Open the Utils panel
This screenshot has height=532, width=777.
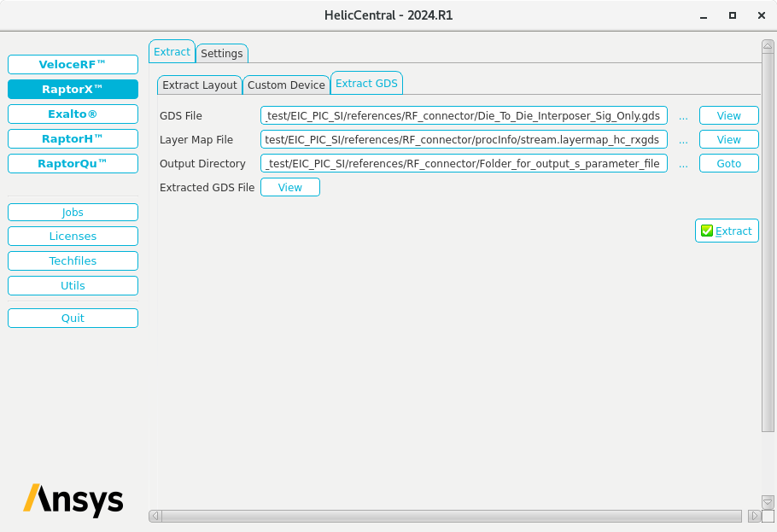(73, 285)
